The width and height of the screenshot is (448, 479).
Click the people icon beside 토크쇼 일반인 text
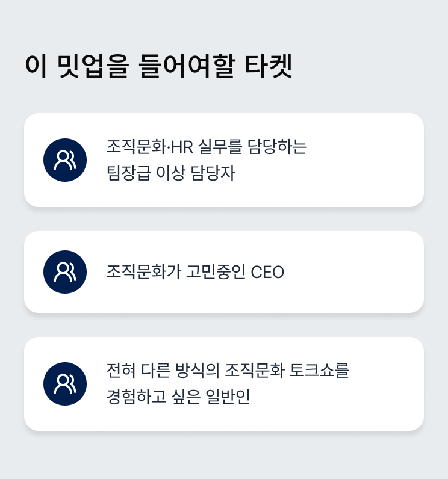[x=65, y=384]
